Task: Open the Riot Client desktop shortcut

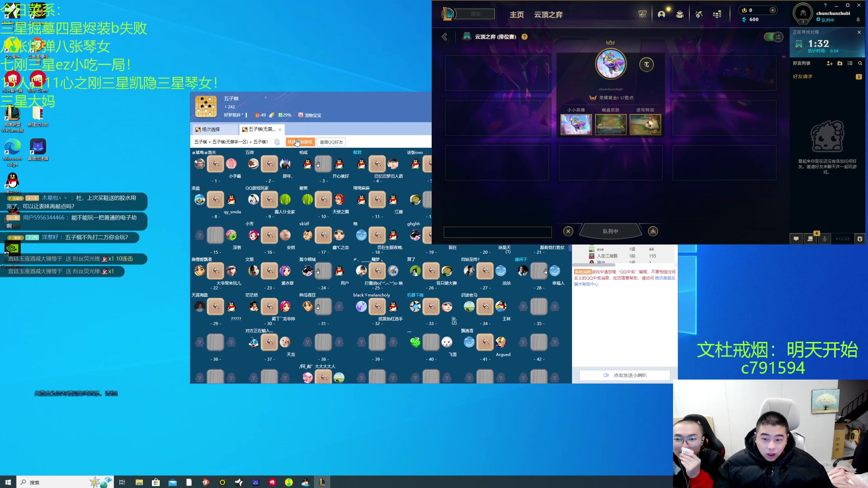Action: [x=38, y=82]
